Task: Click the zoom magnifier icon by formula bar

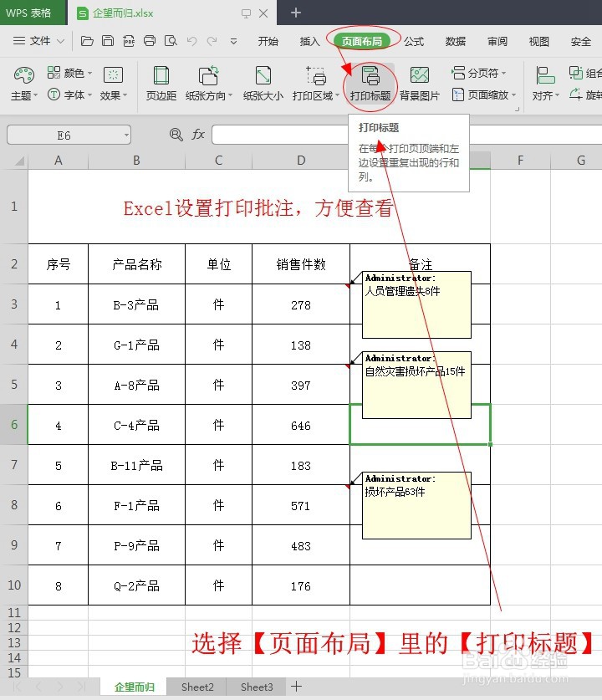Action: pyautogui.click(x=176, y=135)
